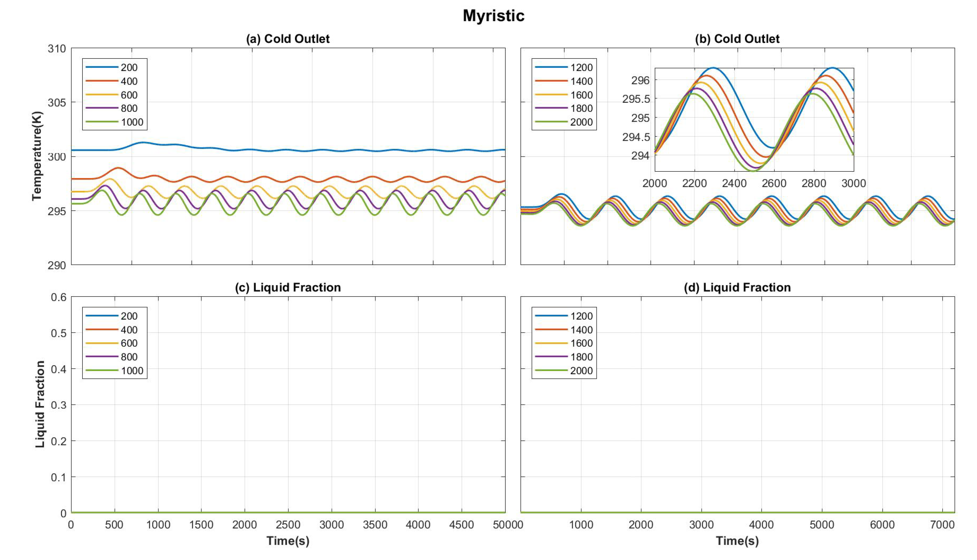977x560 pixels.
Task: Click 600 legend entry in plot (c)
Action: [x=129, y=343]
